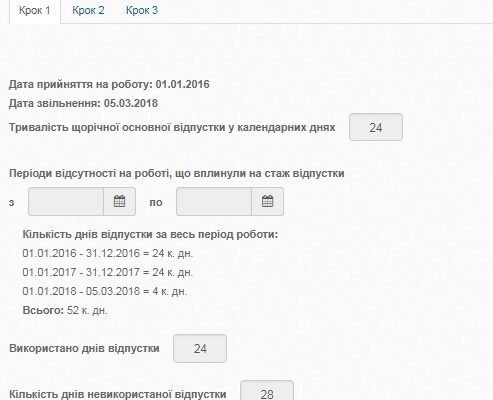
Task: Click the total Всього: 52 к. дн.
Action: tap(65, 310)
